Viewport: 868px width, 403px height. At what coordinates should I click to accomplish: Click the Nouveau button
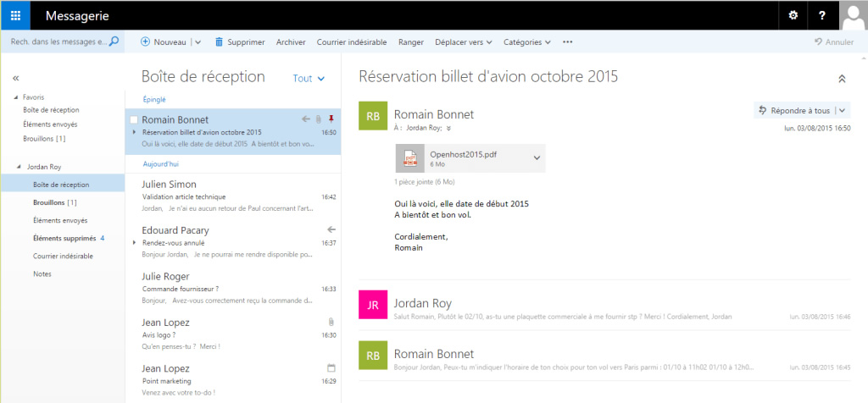point(164,42)
